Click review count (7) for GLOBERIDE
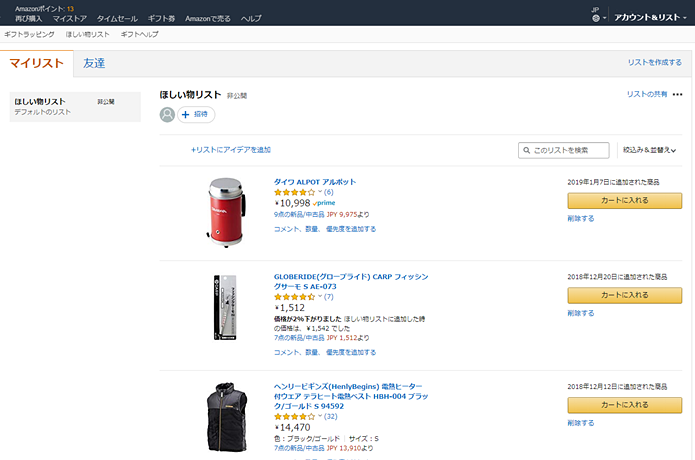 328,297
